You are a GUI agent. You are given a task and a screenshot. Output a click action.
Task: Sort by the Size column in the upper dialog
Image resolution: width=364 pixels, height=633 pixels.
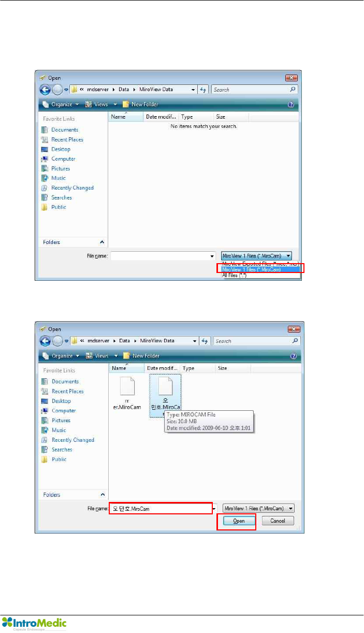(x=231, y=117)
